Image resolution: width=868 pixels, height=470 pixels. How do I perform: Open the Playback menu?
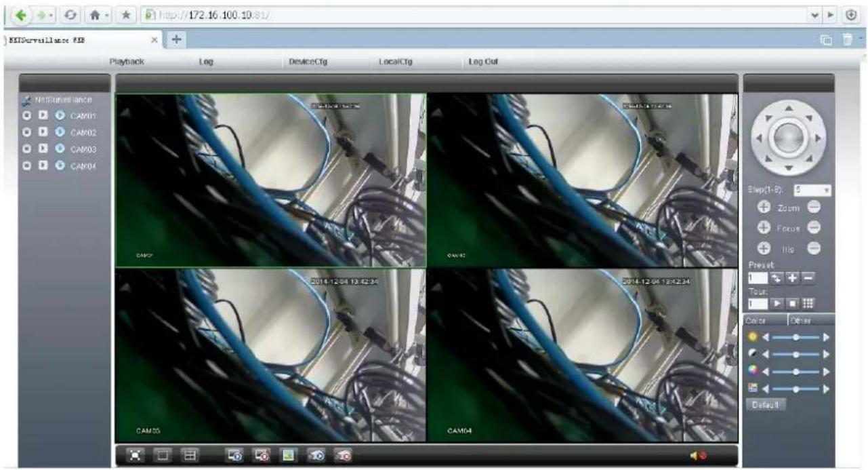click(x=127, y=62)
